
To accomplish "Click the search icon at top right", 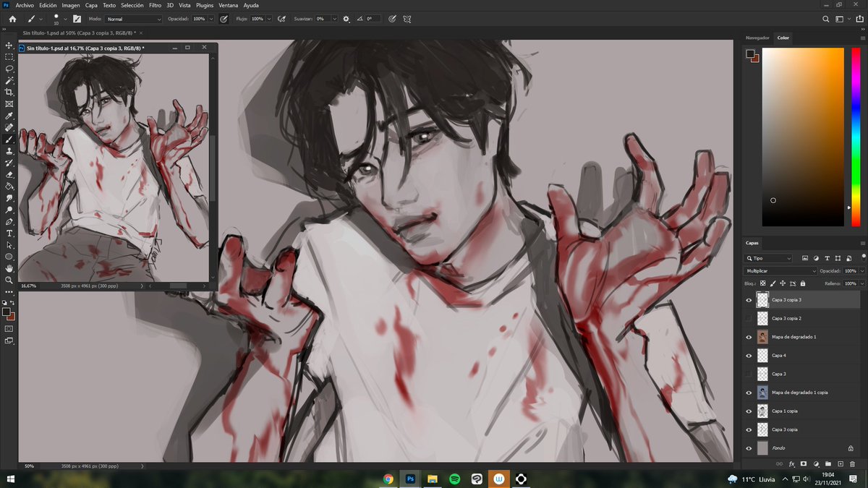I will (x=826, y=19).
